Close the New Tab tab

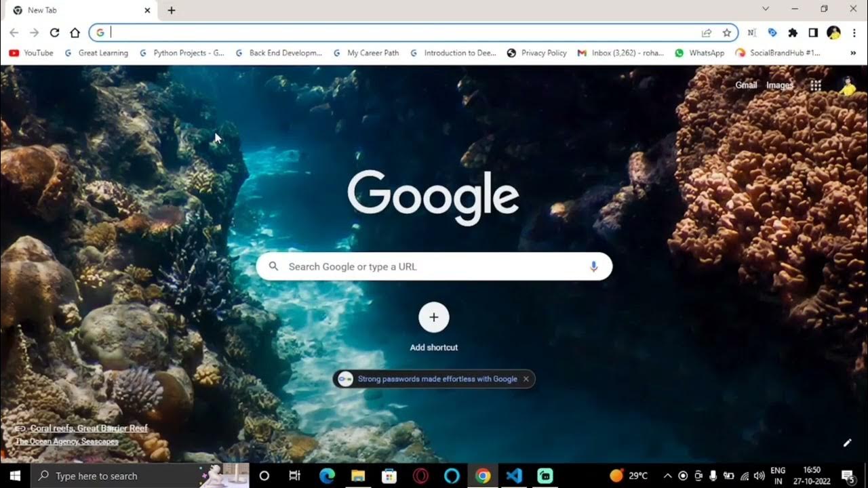[147, 10]
